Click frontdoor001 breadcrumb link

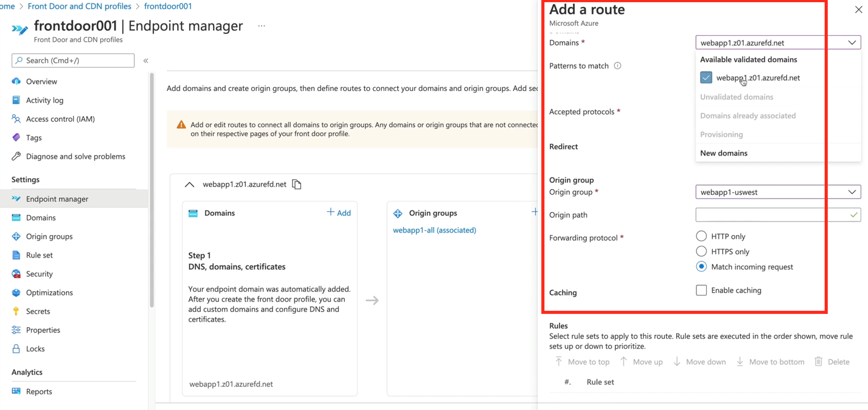click(x=168, y=6)
